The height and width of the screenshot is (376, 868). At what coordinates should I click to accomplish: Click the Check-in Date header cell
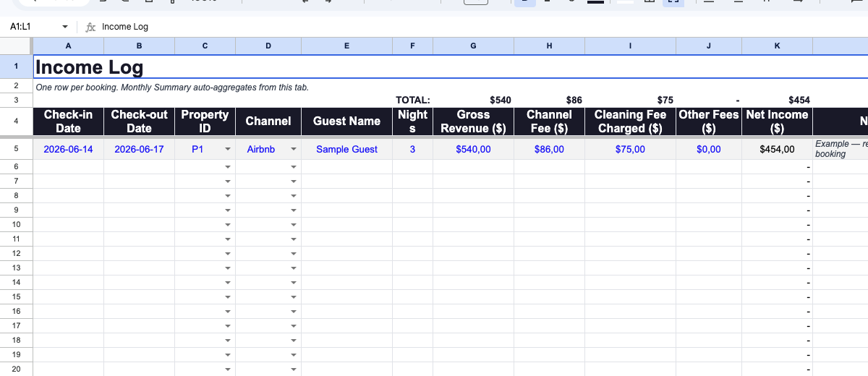pyautogui.click(x=69, y=121)
